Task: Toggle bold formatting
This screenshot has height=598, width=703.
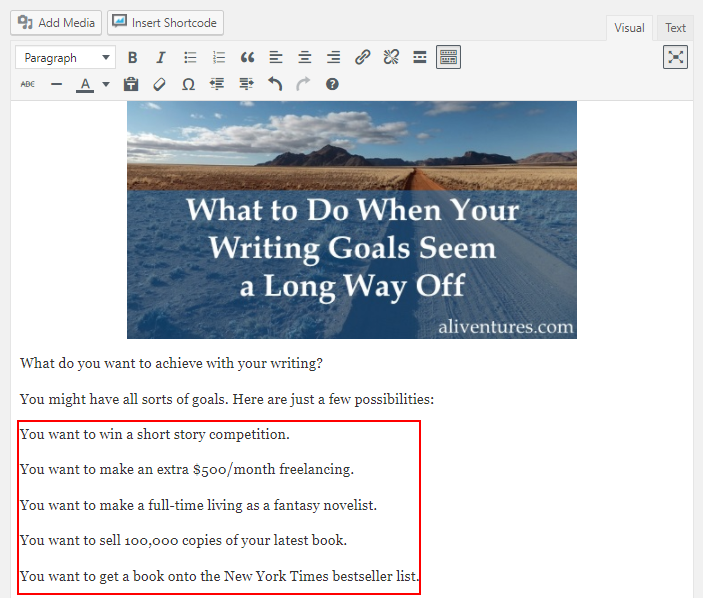Action: (132, 58)
